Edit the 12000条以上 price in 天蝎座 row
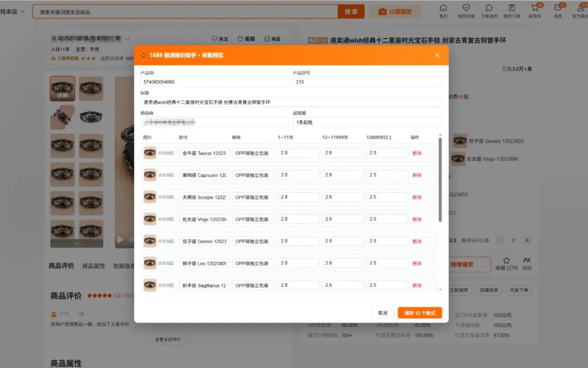The image size is (588, 368). coord(387,197)
